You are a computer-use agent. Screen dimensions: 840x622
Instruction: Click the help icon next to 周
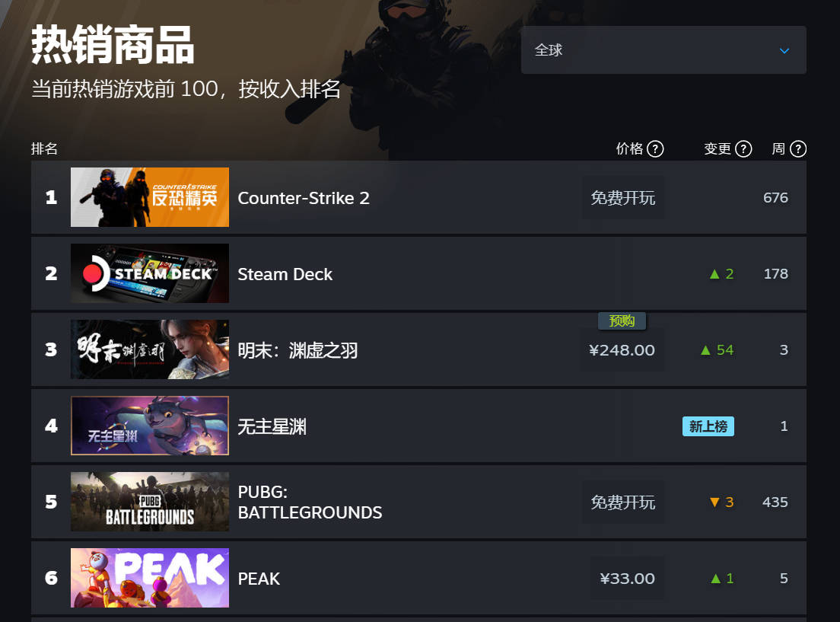(x=798, y=148)
